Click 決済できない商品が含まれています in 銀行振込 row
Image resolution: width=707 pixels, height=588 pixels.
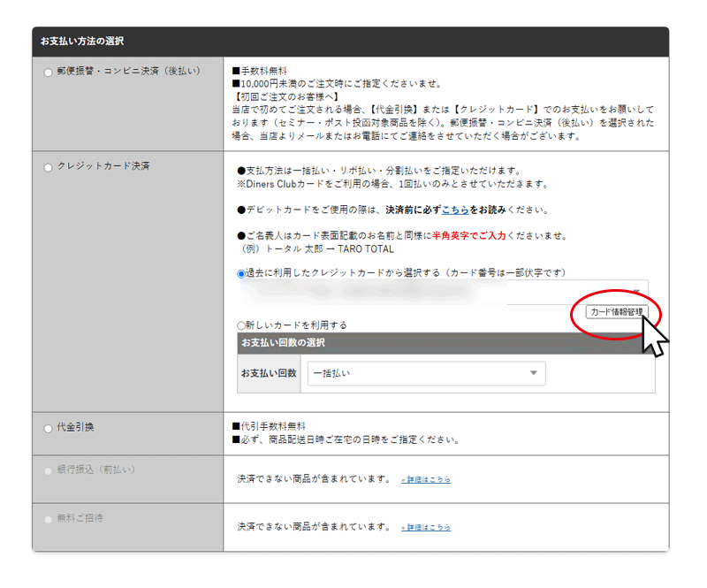click(x=315, y=478)
